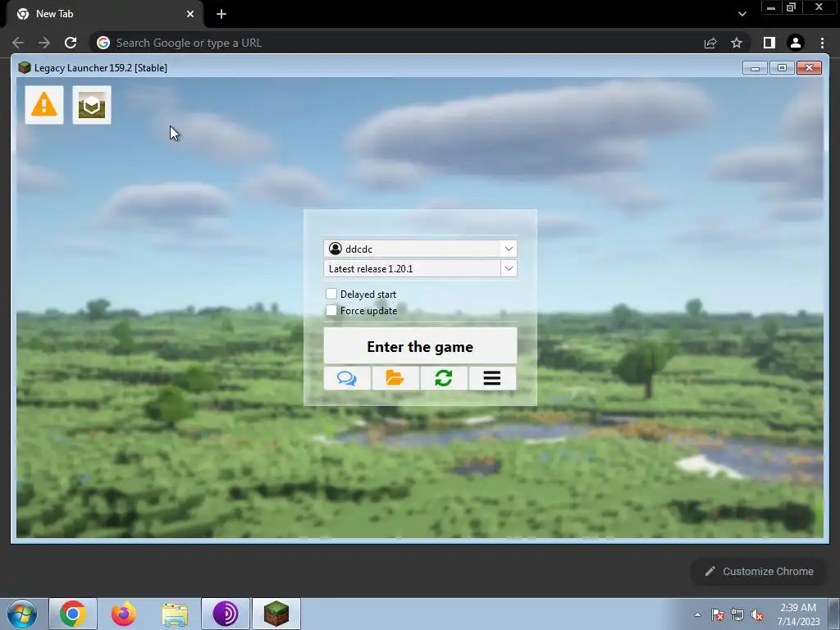Open Windows Explorer from taskbar
Viewport: 840px width, 630px height.
tap(175, 614)
